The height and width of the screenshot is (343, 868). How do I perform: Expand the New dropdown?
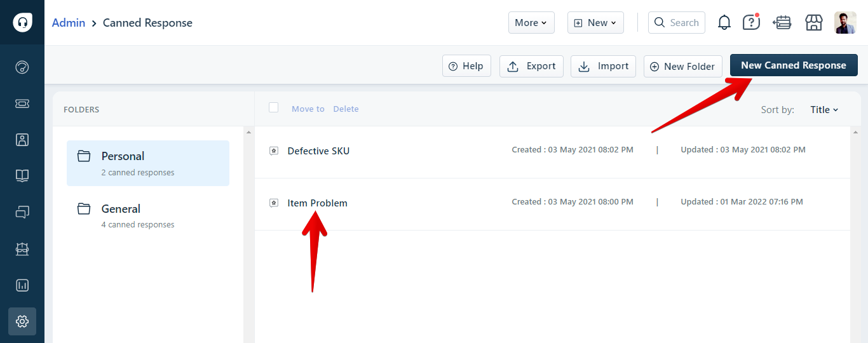pos(595,23)
